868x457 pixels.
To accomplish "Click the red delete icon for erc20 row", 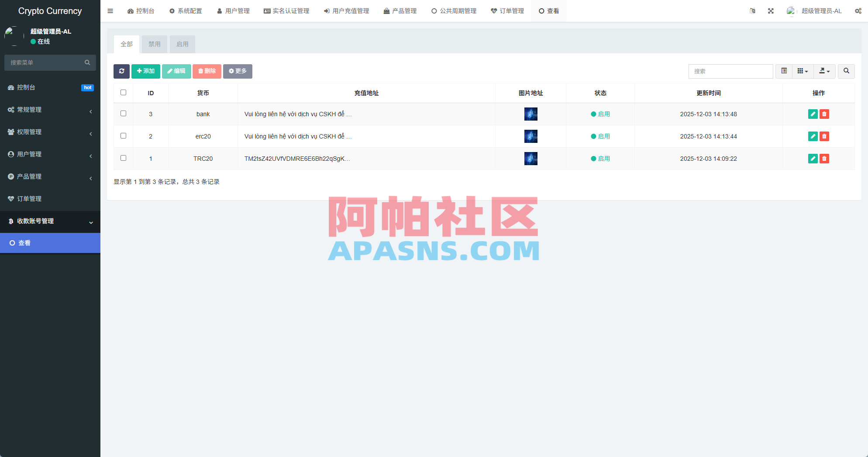I will [x=824, y=136].
